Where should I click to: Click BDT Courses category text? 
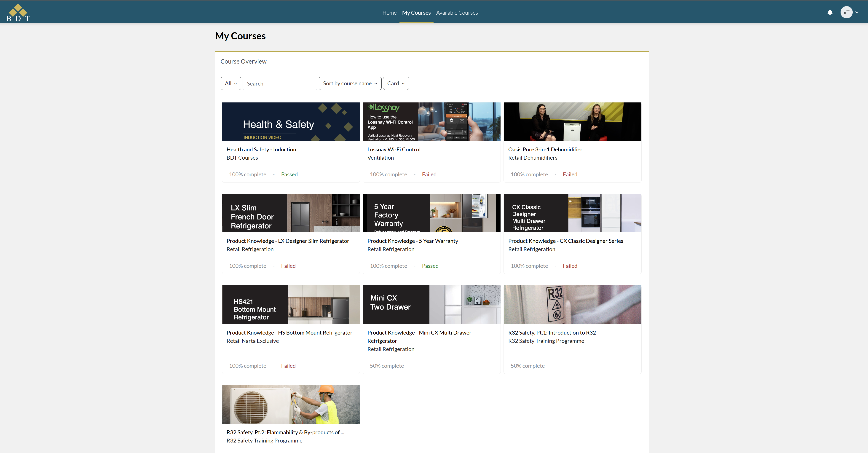click(242, 158)
